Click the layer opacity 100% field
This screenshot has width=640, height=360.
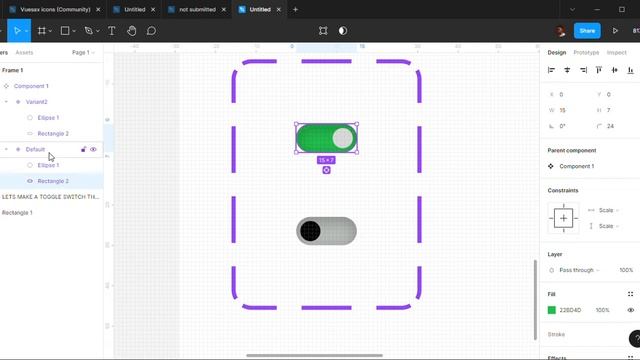[x=626, y=270]
